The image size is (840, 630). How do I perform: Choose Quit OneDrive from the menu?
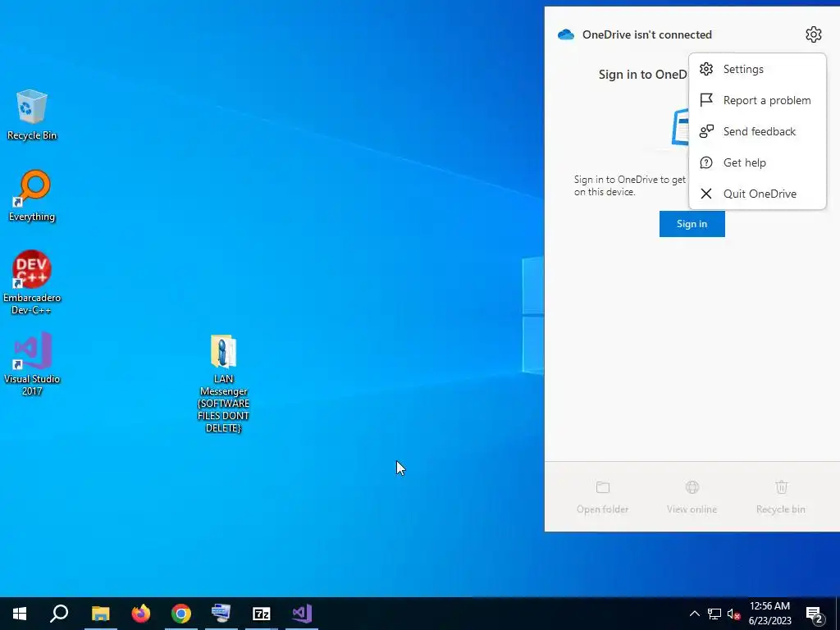[x=757, y=194]
